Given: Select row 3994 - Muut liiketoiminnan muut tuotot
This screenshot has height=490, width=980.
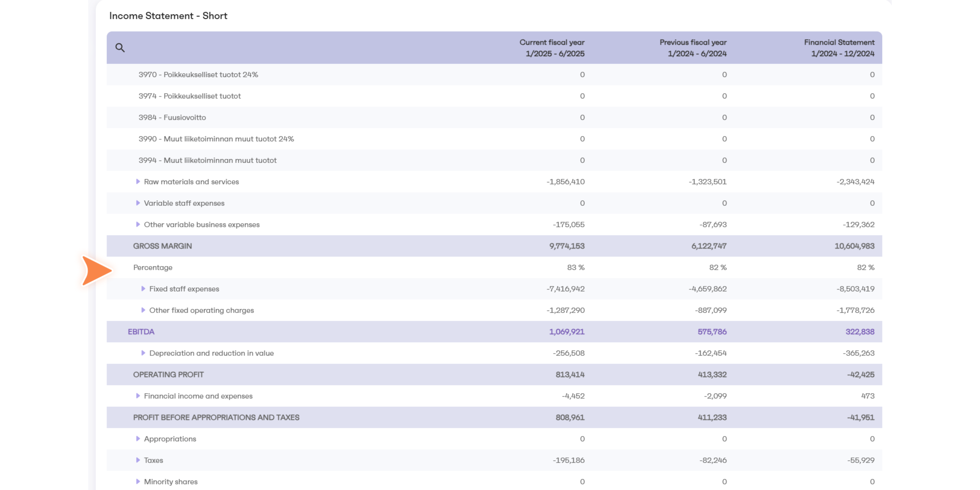Looking at the screenshot, I should tap(494, 160).
